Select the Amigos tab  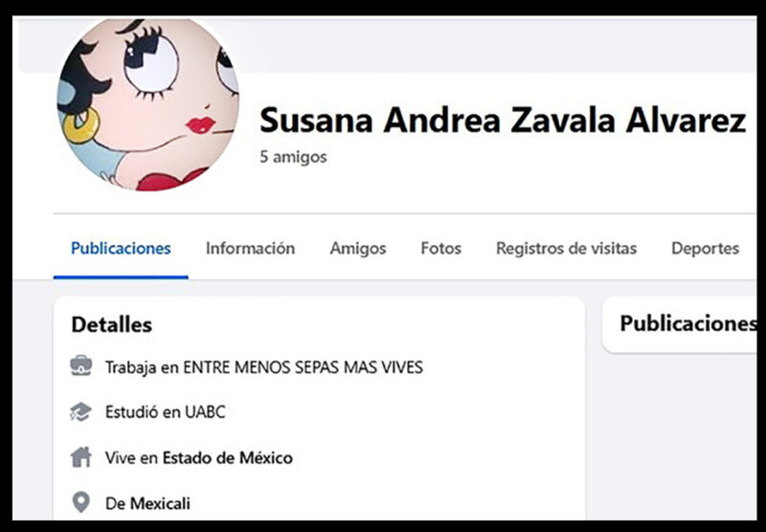click(357, 249)
